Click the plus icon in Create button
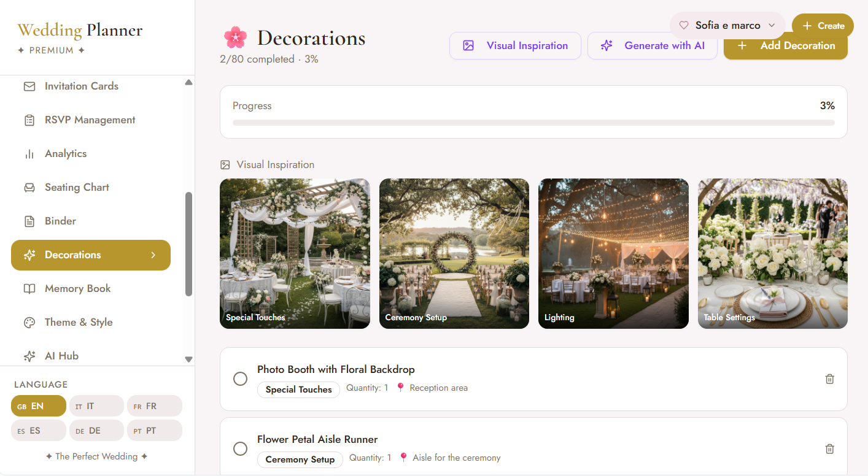Viewport: 868px width, 476px height. (807, 26)
